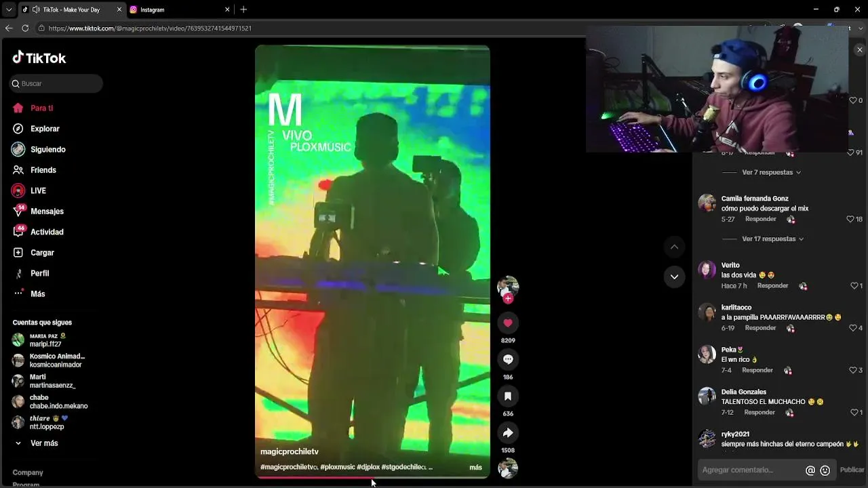
Task: Open magicprochiletv username on the video
Action: point(290,451)
